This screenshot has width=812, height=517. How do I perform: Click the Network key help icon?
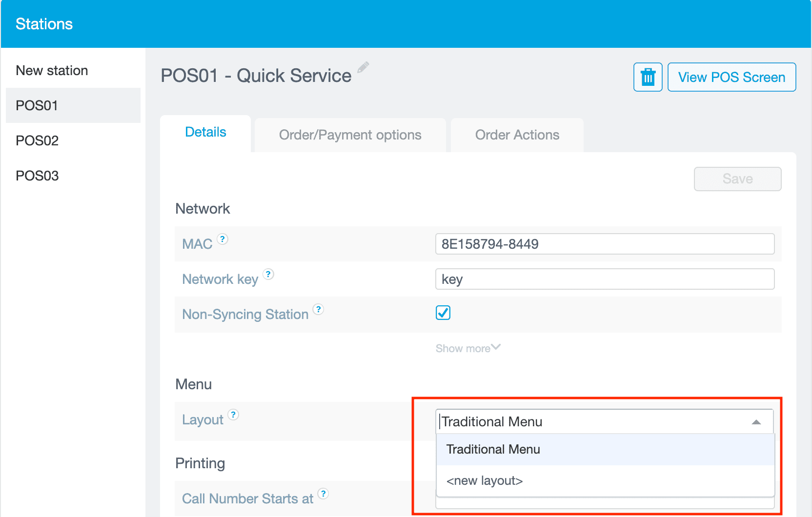click(x=268, y=274)
